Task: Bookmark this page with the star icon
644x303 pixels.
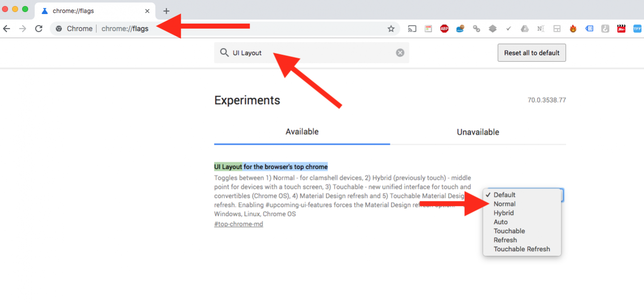Action: click(x=391, y=29)
